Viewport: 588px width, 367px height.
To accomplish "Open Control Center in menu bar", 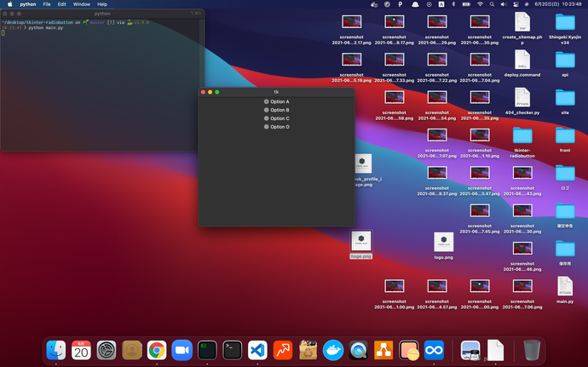I will click(x=516, y=4).
